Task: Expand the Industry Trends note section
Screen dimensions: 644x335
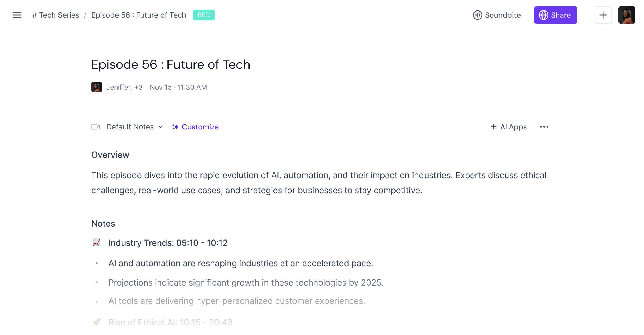Action: coord(168,243)
